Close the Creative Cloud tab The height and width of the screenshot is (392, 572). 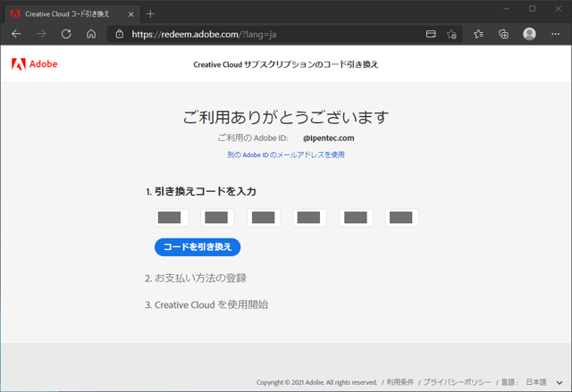(x=131, y=14)
